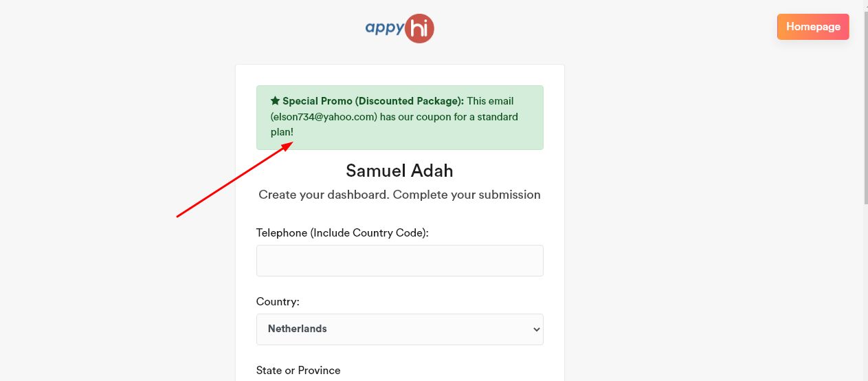The width and height of the screenshot is (868, 381).
Task: Focus the Telephone input field
Action: 399,261
